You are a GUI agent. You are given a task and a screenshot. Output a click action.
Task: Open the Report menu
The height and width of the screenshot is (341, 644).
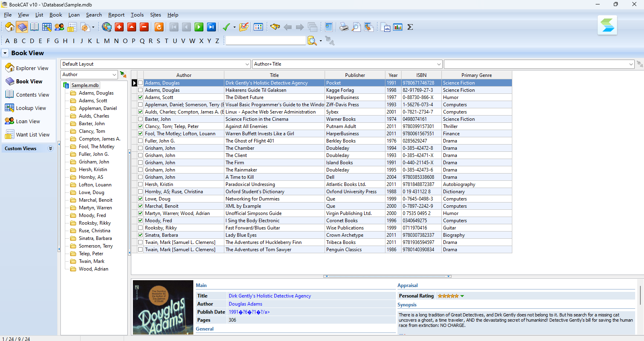tap(116, 15)
